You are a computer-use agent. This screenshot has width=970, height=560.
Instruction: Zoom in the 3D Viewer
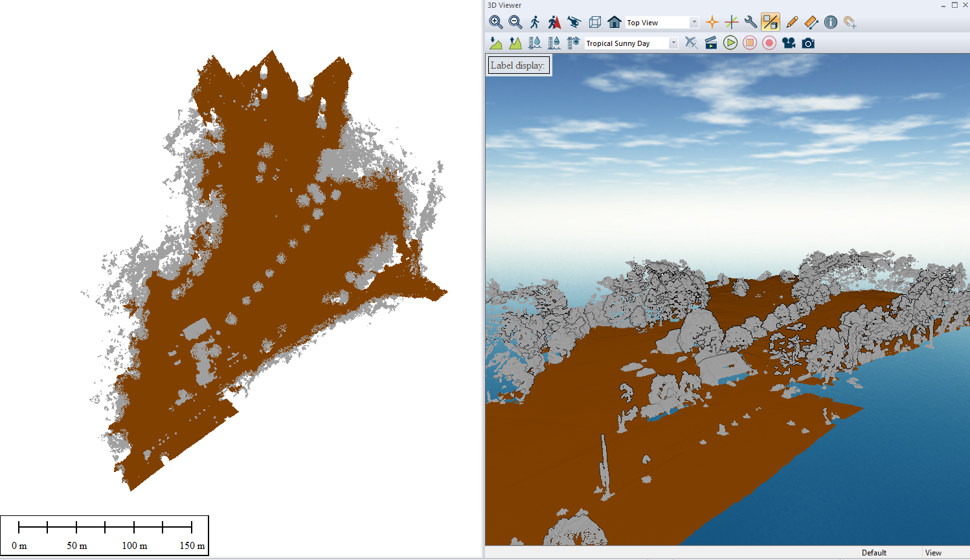click(x=496, y=23)
